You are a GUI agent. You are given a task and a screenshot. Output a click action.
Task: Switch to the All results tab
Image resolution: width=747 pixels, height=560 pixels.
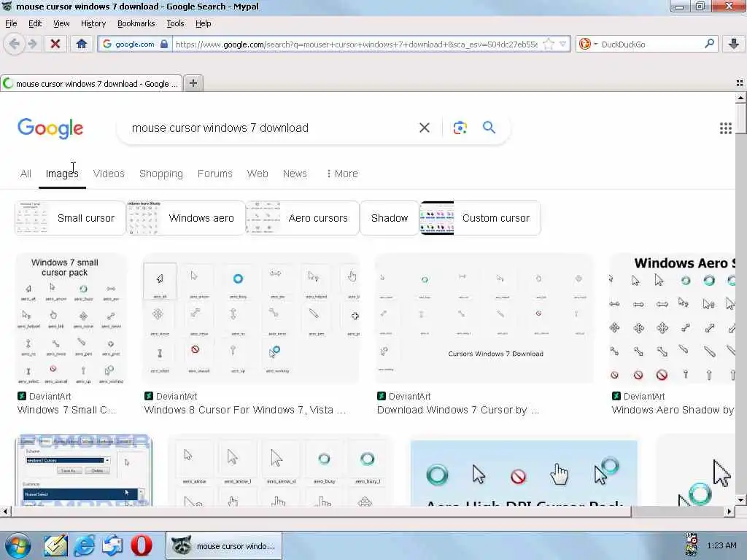(26, 174)
